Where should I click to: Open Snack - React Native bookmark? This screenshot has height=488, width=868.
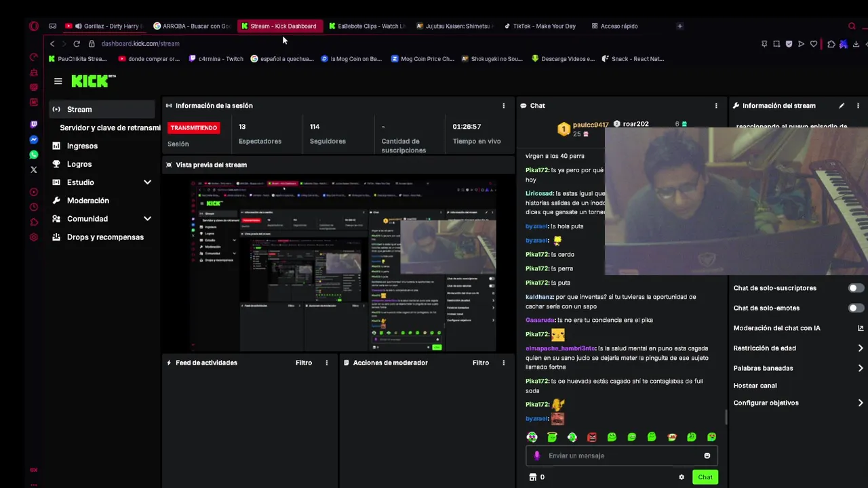point(634,59)
